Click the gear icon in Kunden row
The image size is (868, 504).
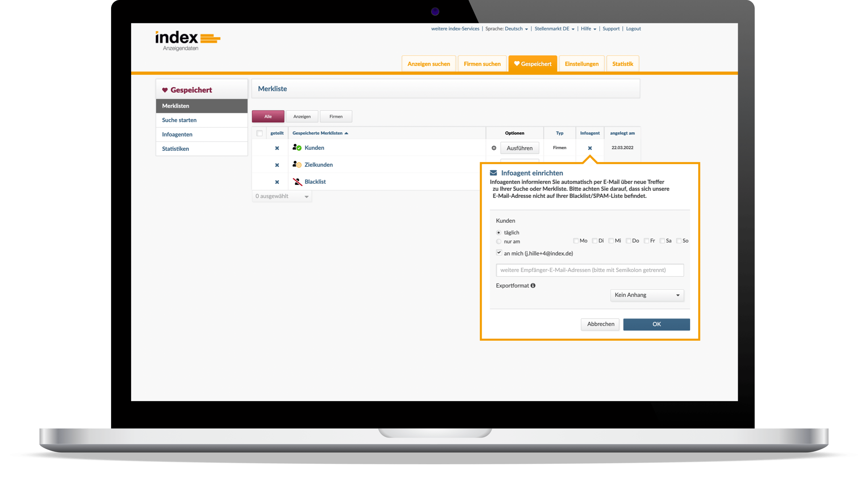[x=494, y=148]
